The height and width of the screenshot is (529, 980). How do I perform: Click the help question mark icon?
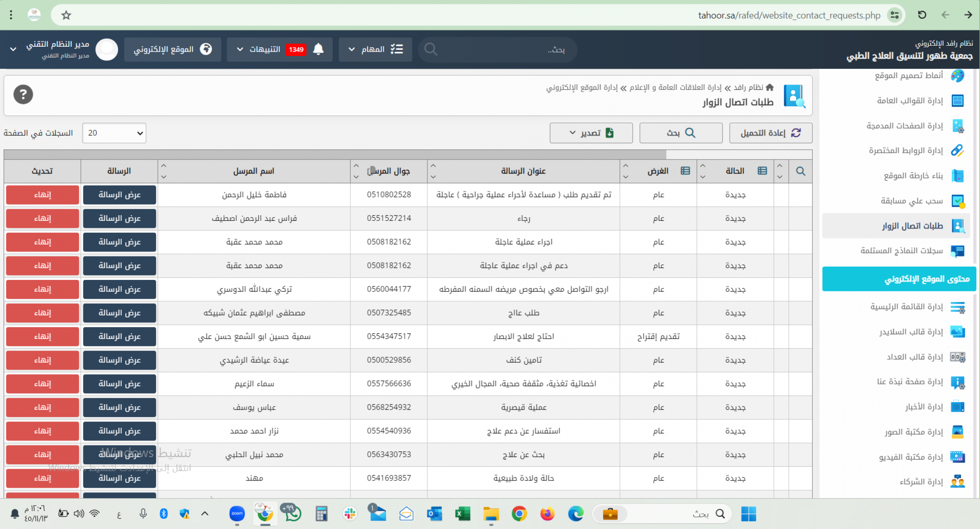click(23, 94)
